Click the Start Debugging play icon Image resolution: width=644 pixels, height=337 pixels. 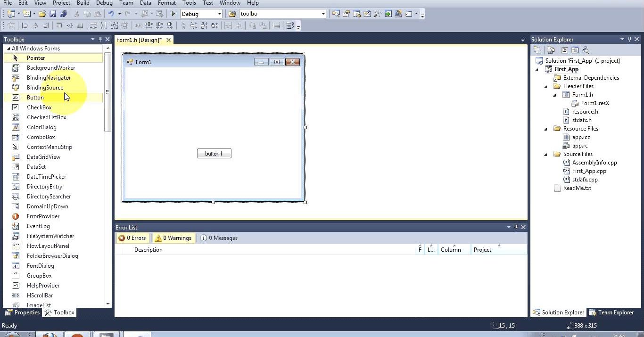pyautogui.click(x=173, y=14)
